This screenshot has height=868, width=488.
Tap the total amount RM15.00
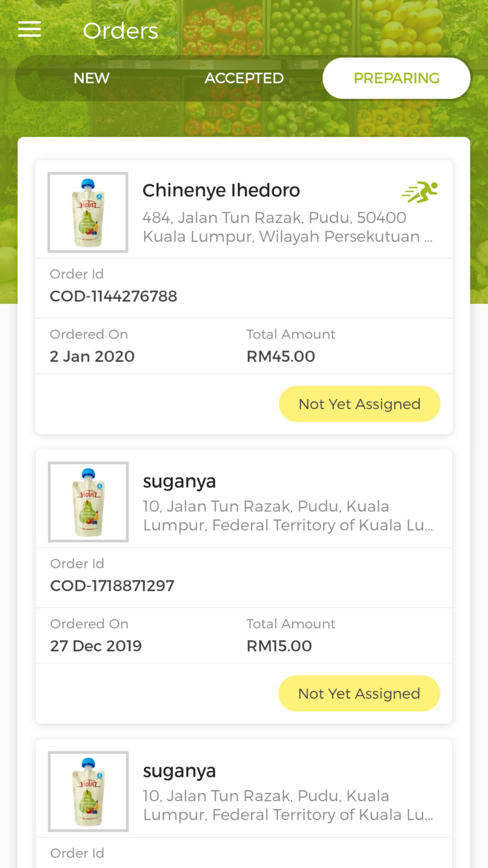coord(279,646)
